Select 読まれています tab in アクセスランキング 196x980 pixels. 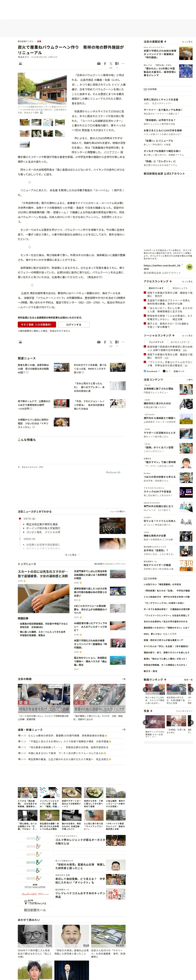[x=156, y=288]
